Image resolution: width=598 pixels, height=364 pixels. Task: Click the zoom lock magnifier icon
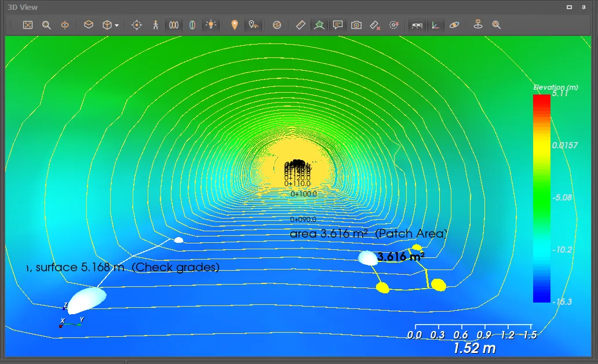[496, 25]
